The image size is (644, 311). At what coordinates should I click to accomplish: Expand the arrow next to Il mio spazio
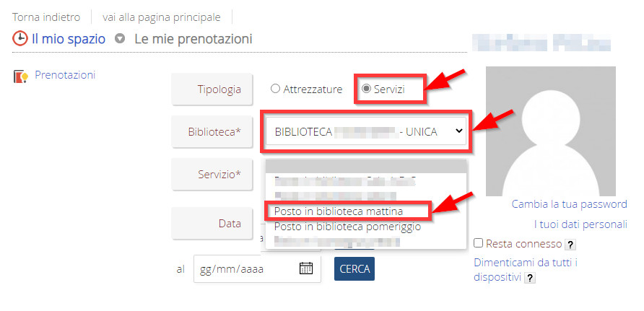pyautogui.click(x=121, y=38)
